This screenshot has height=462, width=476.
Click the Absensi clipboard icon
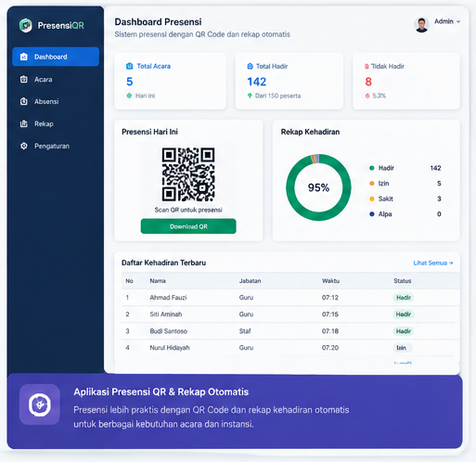[24, 102]
